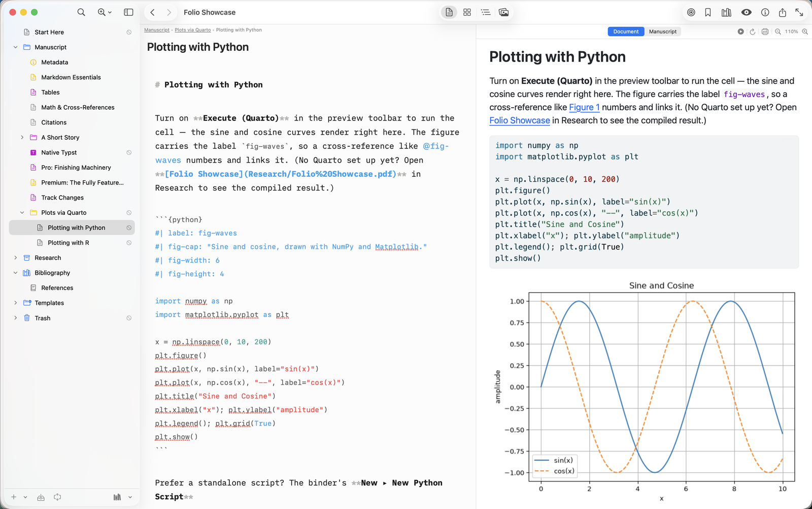Screen dimensions: 812x509
Task: Add a new item with the plus button
Action: (14, 497)
